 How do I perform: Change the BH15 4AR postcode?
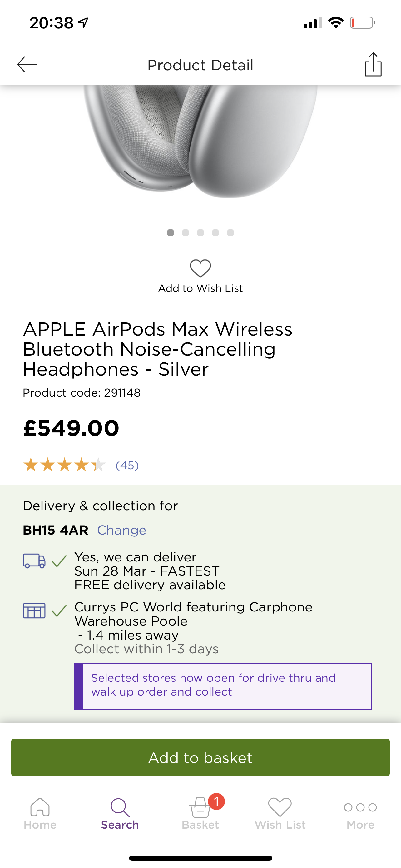pyautogui.click(x=121, y=530)
